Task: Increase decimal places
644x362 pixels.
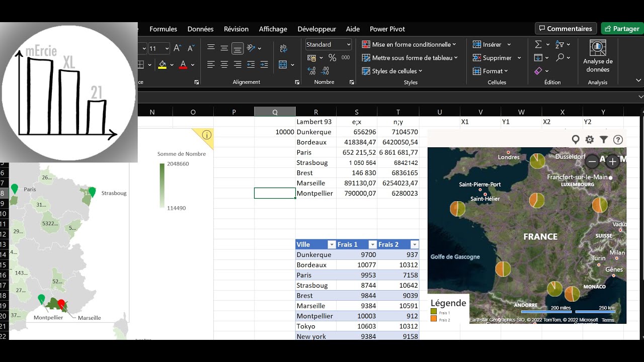Action: click(311, 71)
